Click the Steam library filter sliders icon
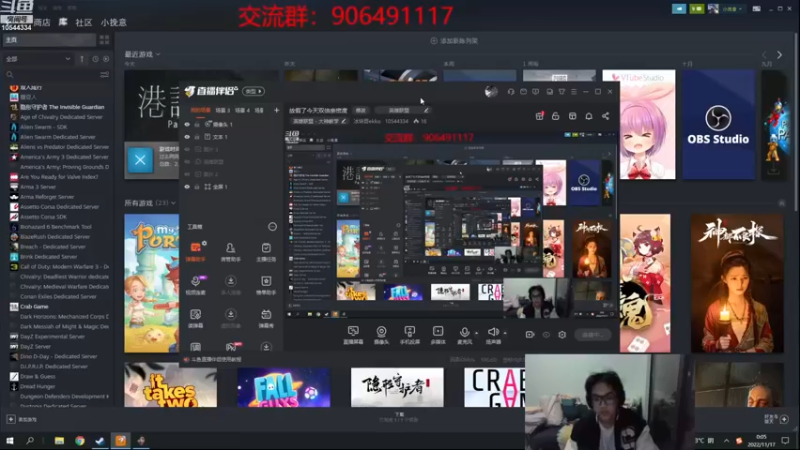800x450 pixels. (105, 74)
